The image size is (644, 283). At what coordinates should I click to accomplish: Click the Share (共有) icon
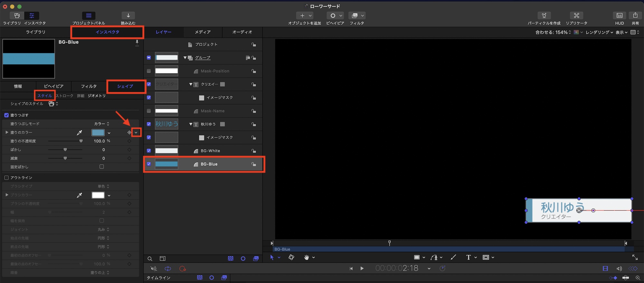(635, 16)
